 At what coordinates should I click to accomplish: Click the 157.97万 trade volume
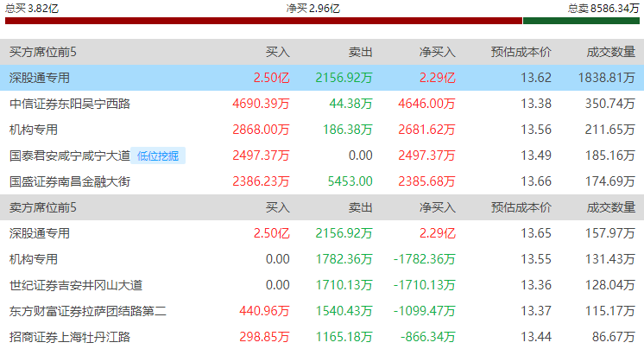click(x=610, y=233)
